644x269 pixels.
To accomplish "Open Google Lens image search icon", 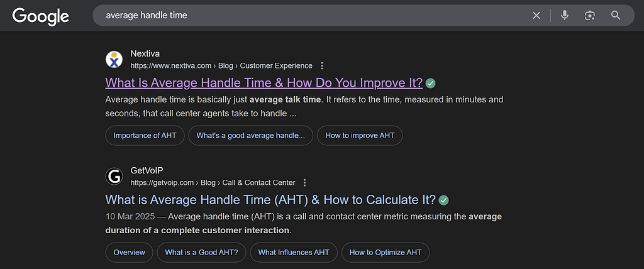I will (590, 16).
